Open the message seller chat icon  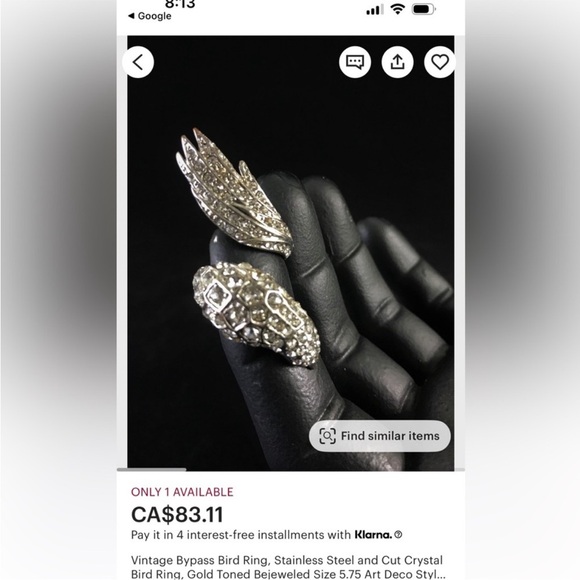[355, 62]
